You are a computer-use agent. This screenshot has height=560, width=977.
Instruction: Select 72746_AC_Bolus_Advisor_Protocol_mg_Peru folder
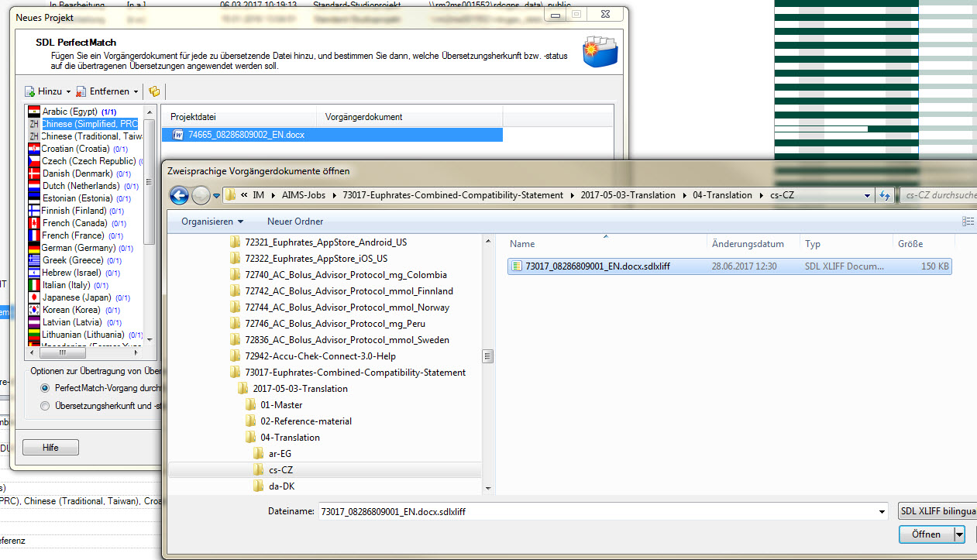pos(335,324)
